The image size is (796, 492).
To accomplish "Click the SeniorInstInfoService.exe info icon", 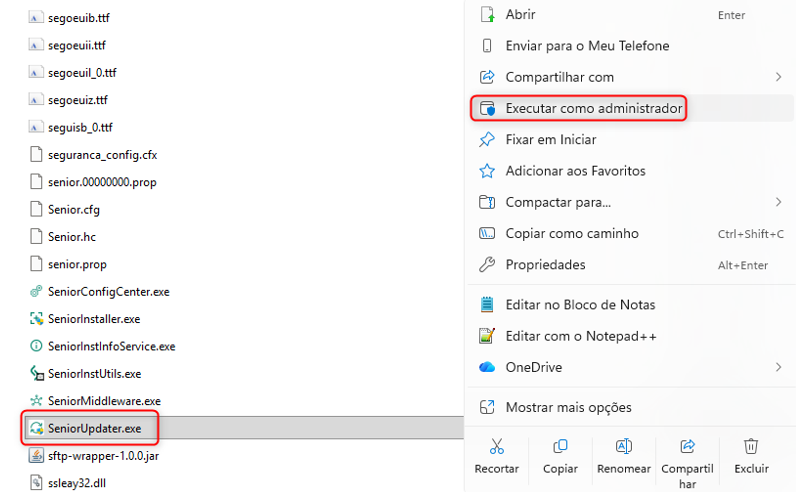I will 37,346.
